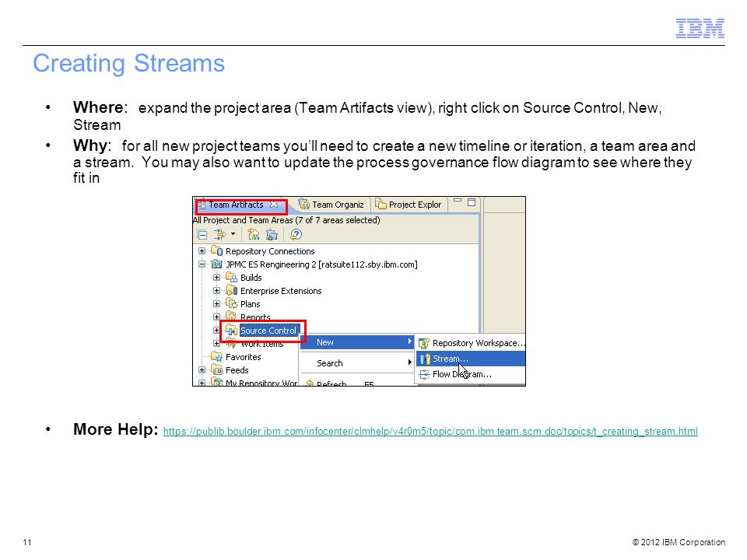
Task: Click the Builds folder icon
Action: tap(231, 277)
